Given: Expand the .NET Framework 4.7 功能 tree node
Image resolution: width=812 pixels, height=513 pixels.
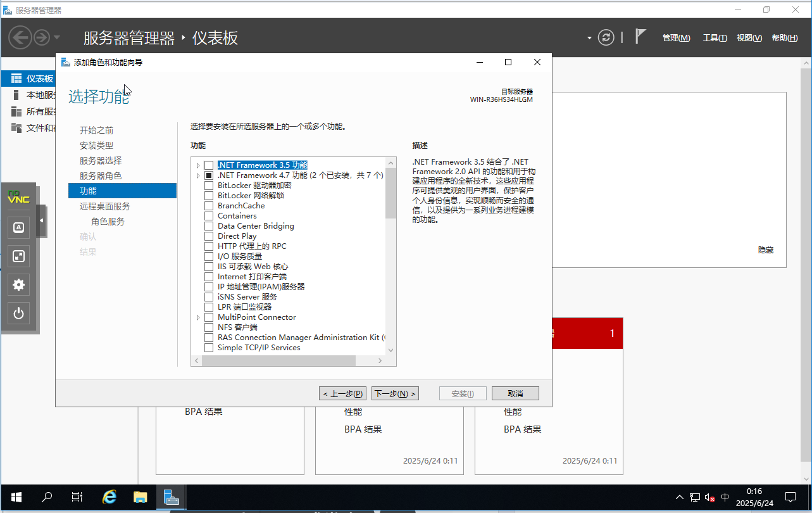Looking at the screenshot, I should [x=198, y=175].
